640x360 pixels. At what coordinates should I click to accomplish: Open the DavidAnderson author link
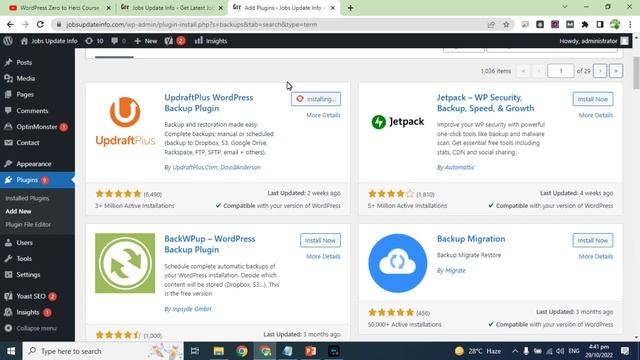240,167
